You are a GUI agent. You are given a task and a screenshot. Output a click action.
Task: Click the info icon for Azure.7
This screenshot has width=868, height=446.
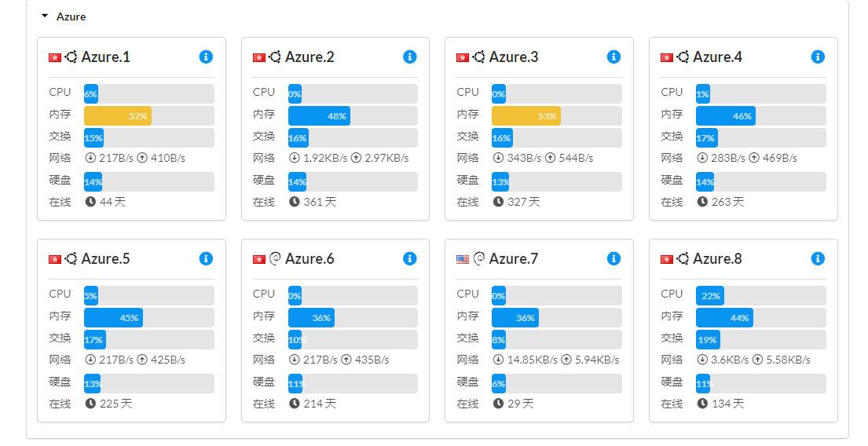[x=613, y=258]
